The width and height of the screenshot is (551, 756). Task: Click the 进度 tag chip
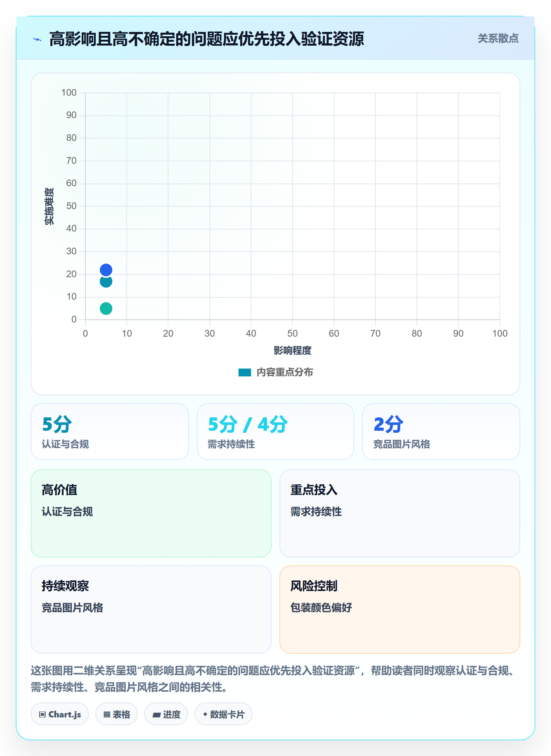(166, 714)
